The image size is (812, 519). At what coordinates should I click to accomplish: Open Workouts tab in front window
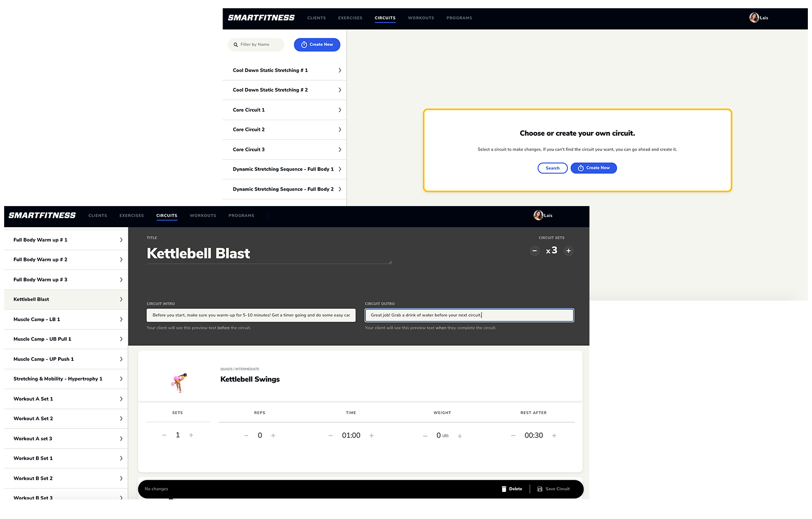(x=203, y=216)
